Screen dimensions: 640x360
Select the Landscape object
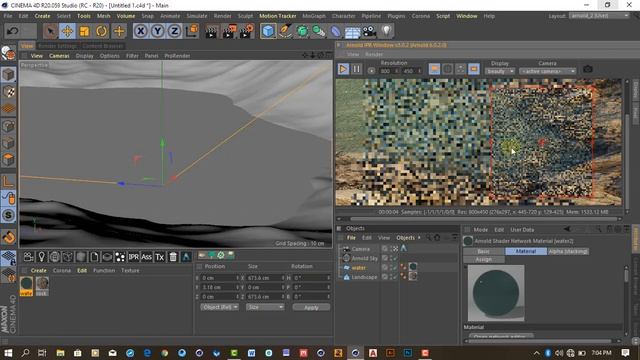[364, 277]
